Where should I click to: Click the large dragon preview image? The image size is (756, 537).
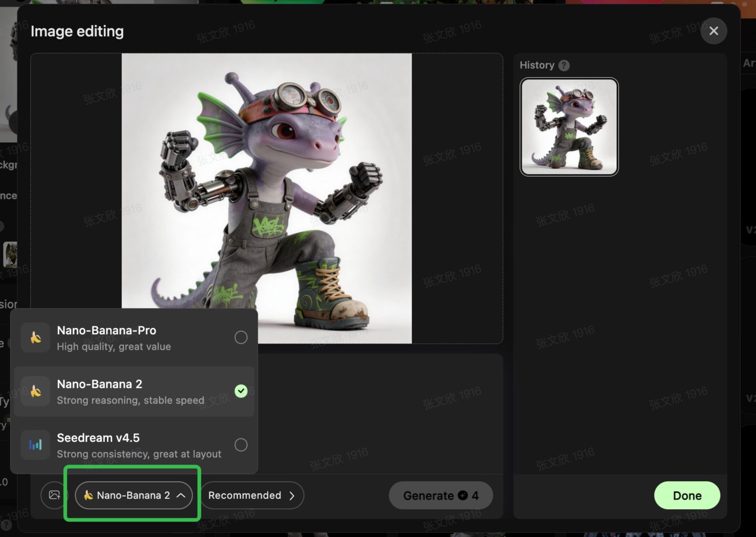pyautogui.click(x=266, y=181)
